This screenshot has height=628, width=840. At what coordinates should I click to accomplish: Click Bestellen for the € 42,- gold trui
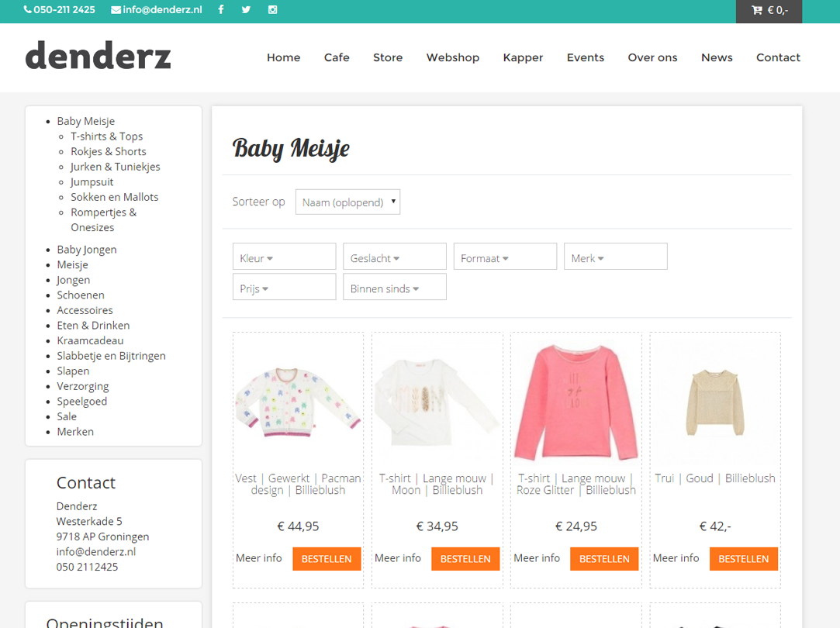pos(744,558)
